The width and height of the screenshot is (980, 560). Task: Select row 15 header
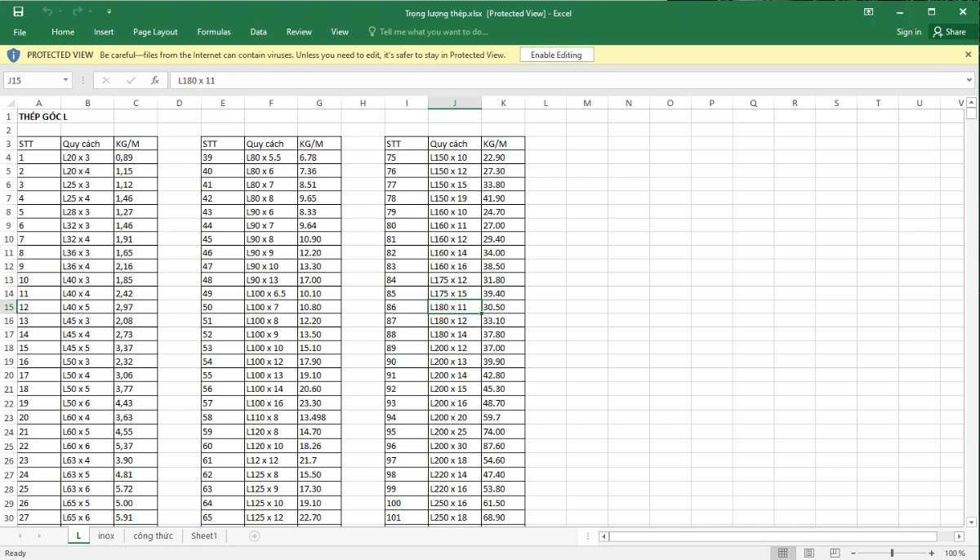[x=8, y=307]
